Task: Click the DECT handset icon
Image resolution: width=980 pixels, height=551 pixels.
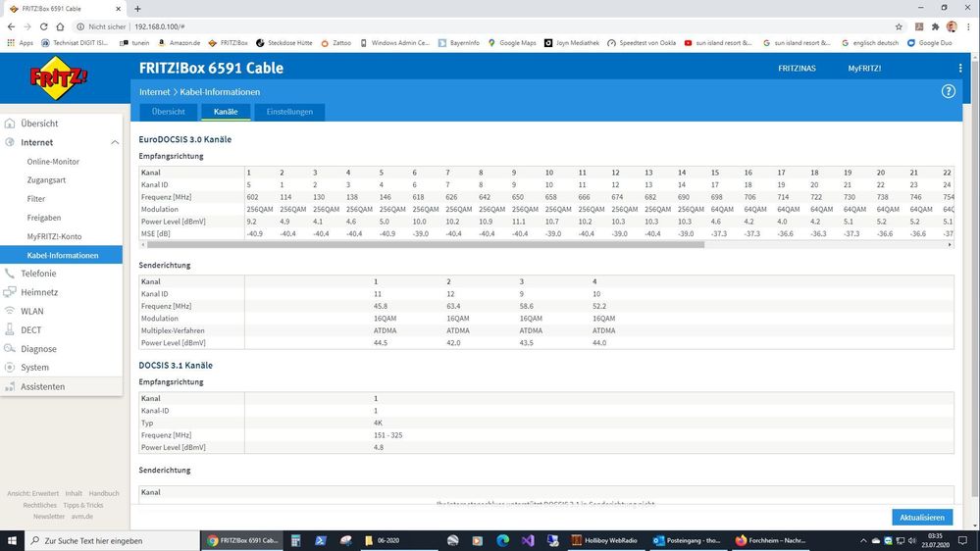Action: [10, 329]
